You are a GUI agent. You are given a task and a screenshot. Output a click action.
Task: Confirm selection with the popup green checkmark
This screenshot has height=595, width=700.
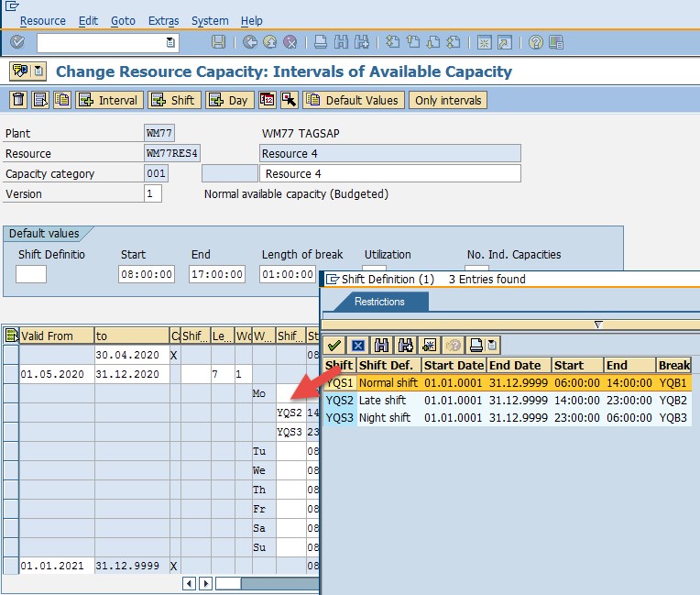[x=334, y=346]
